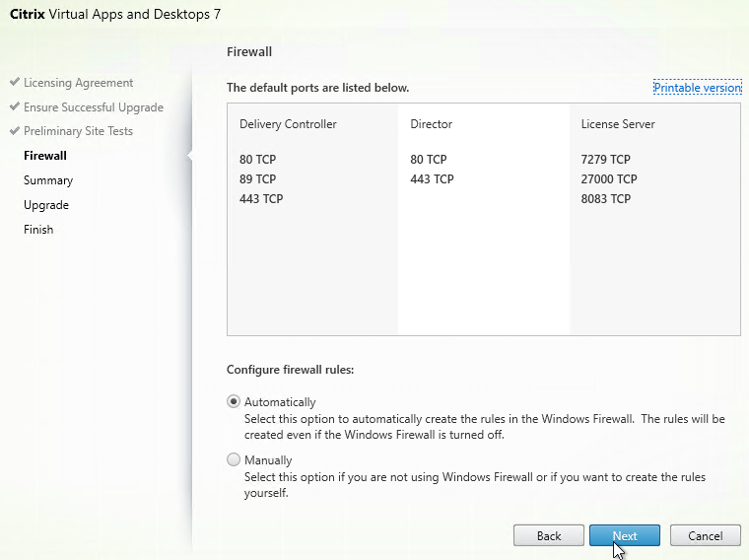The width and height of the screenshot is (749, 560).
Task: Go to the Preliminary Site Tests step
Action: (78, 131)
